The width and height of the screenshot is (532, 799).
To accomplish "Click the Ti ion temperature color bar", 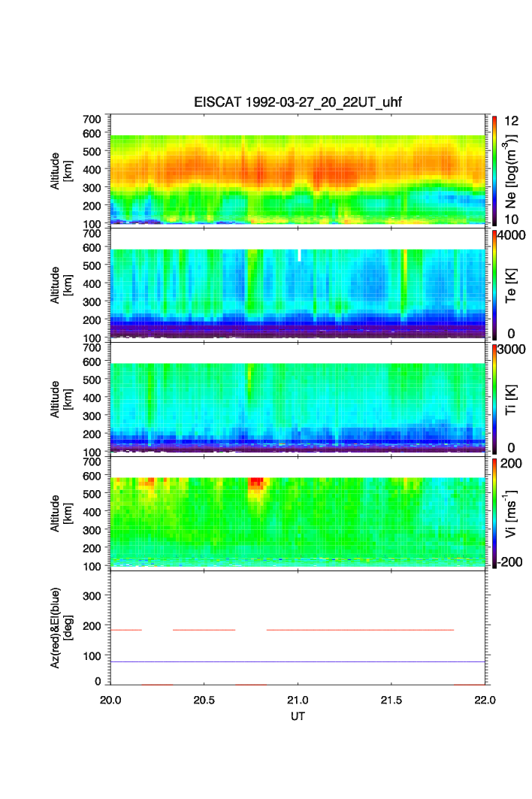I will [x=494, y=399].
